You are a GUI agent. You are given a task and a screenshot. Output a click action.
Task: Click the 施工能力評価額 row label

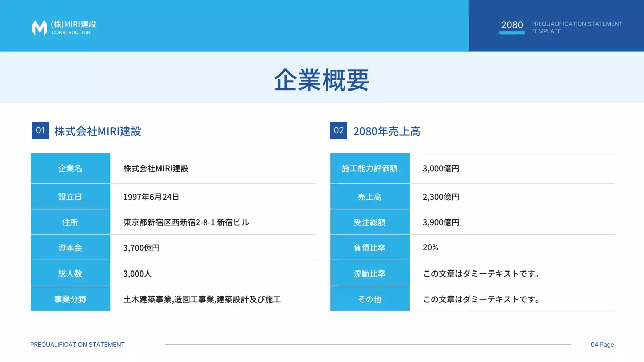pyautogui.click(x=369, y=168)
